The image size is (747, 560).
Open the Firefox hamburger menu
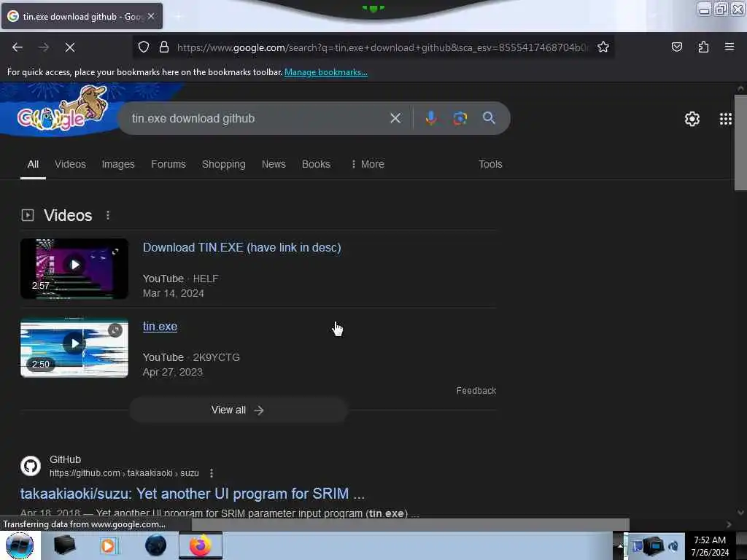pos(729,47)
